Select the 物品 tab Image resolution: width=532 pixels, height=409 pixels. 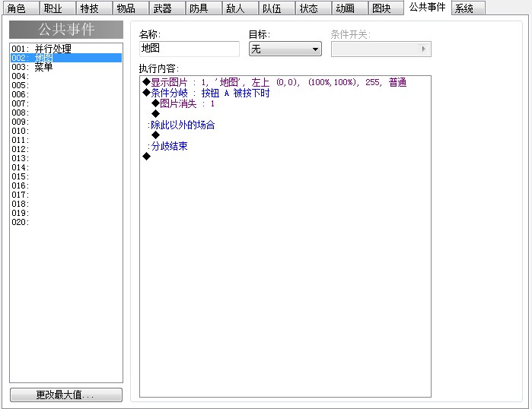[130, 8]
